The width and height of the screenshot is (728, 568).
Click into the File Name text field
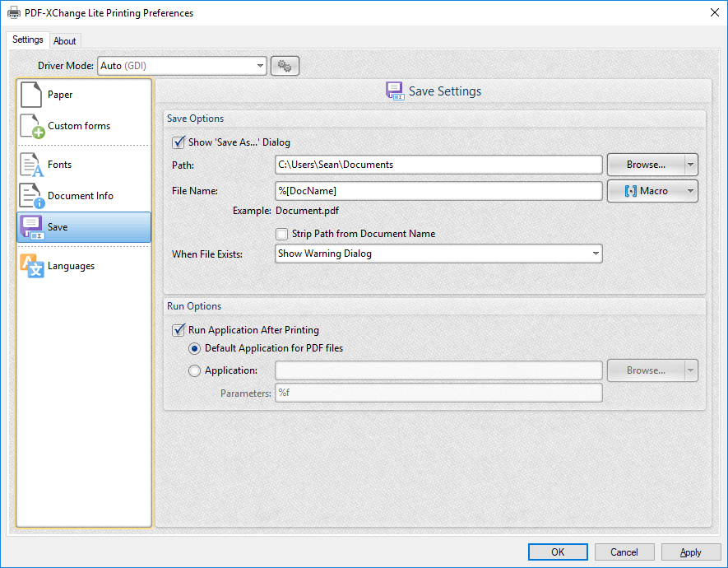438,191
